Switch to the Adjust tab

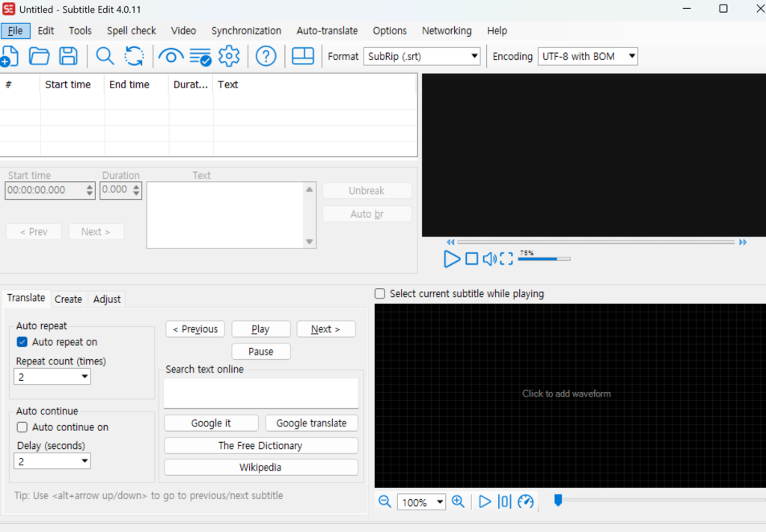[x=106, y=299]
